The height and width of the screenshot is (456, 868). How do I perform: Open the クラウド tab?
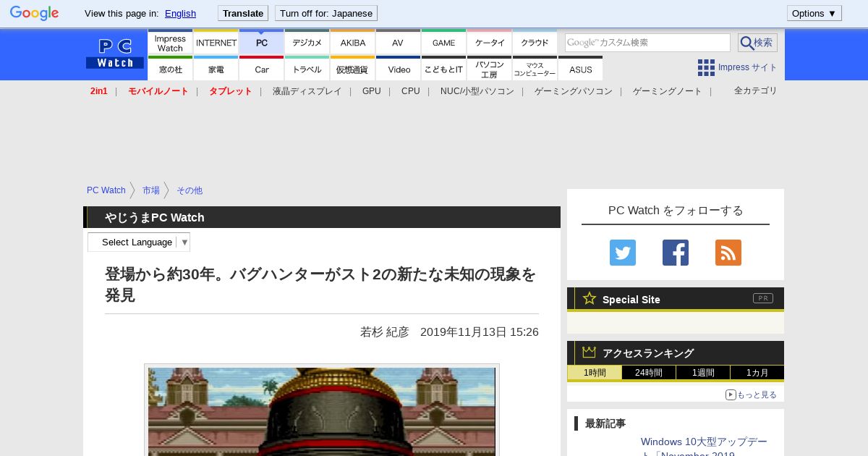point(535,43)
